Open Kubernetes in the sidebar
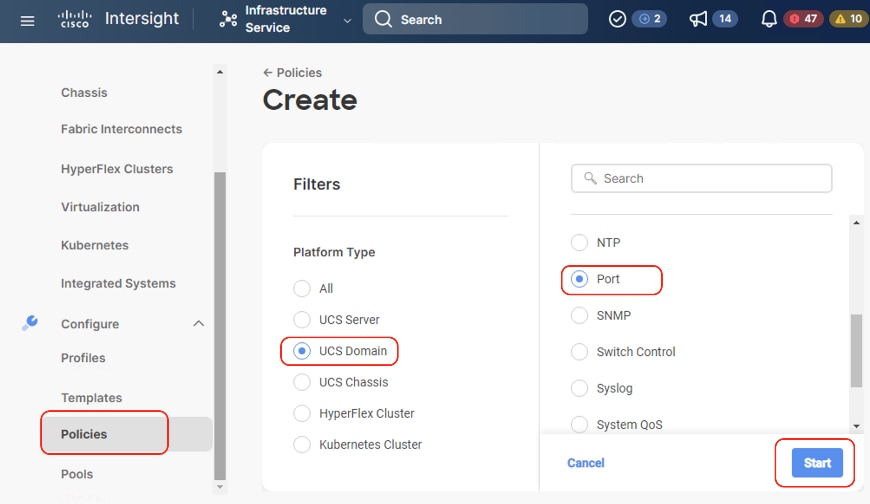870x504 pixels. tap(95, 245)
